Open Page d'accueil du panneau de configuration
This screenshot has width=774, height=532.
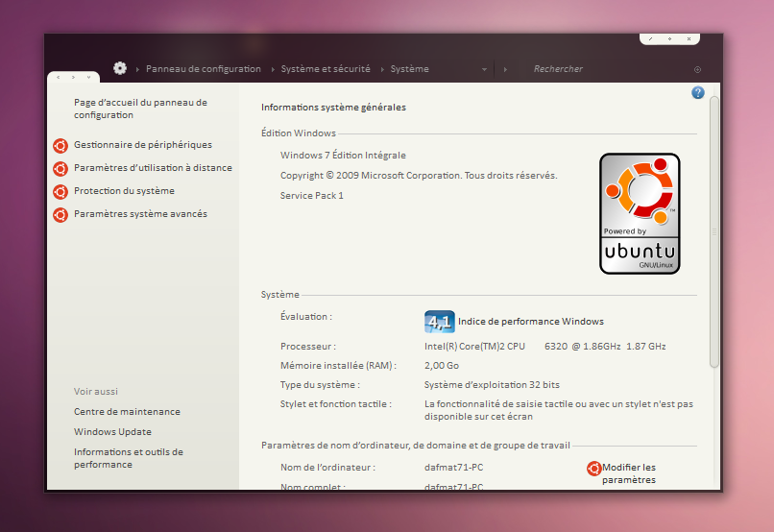[140, 109]
